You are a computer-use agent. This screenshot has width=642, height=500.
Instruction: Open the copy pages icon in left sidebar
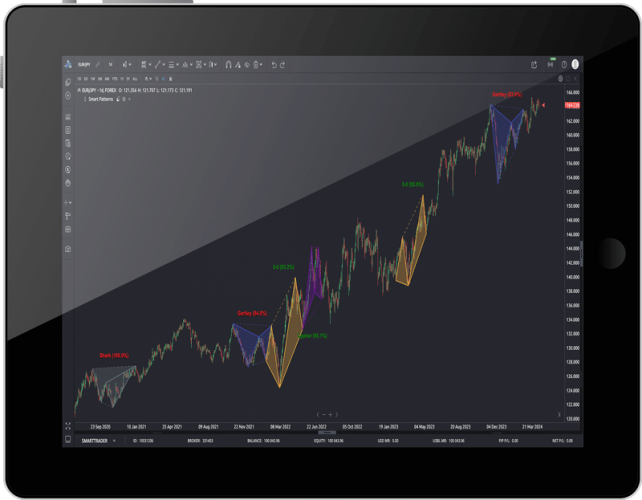coord(68,82)
